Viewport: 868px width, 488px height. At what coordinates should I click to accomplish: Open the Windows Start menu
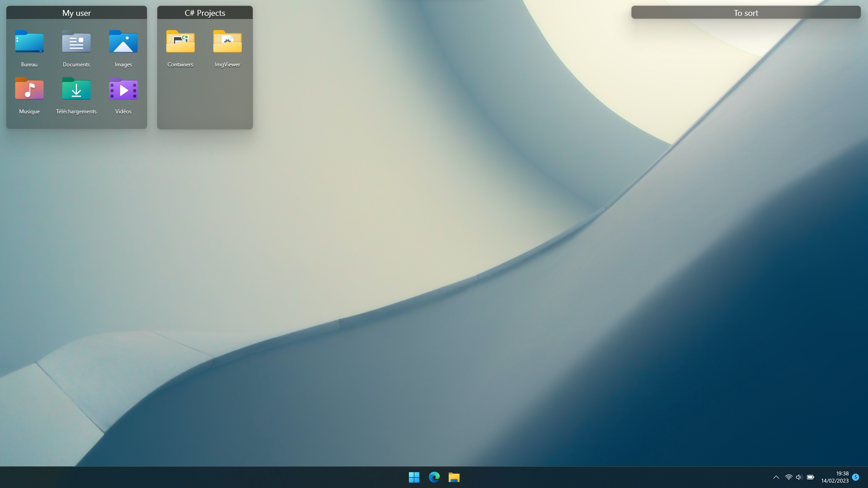(x=414, y=477)
